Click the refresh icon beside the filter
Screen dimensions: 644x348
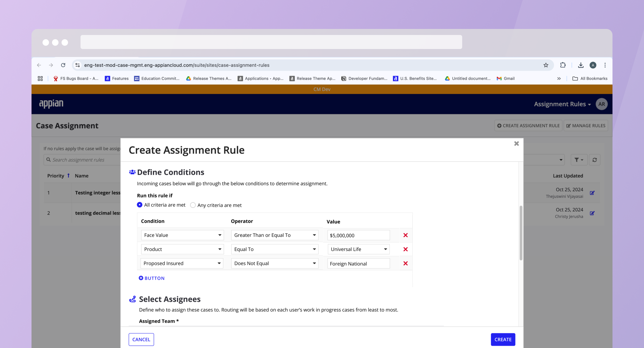pos(595,160)
